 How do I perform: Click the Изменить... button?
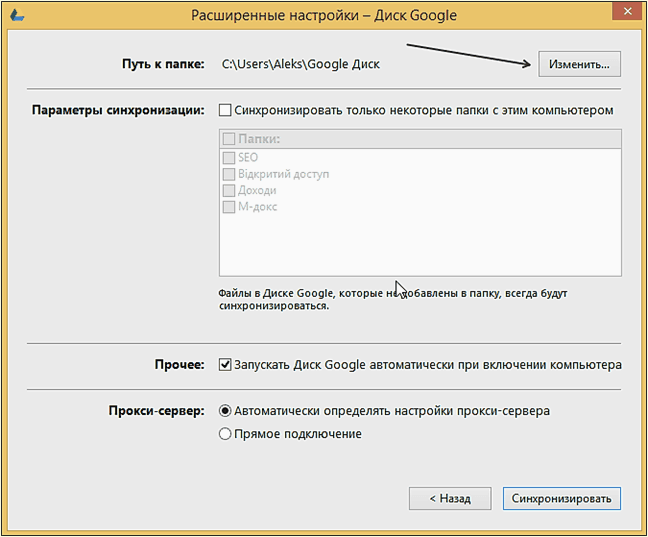click(579, 64)
